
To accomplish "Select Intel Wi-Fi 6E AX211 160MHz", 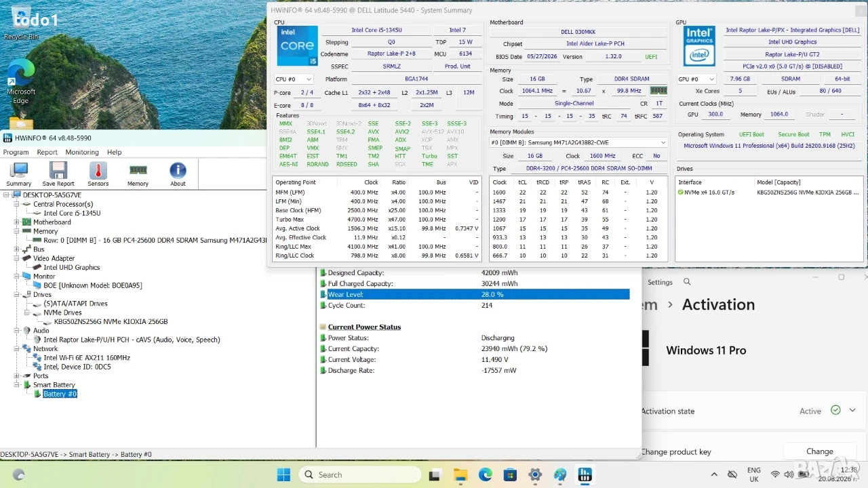I will click(x=87, y=357).
